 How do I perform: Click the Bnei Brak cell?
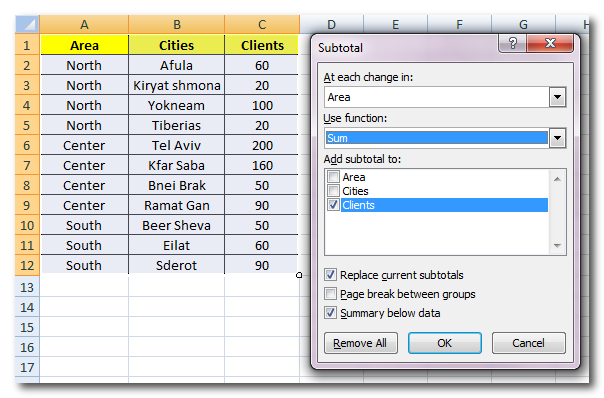[176, 185]
